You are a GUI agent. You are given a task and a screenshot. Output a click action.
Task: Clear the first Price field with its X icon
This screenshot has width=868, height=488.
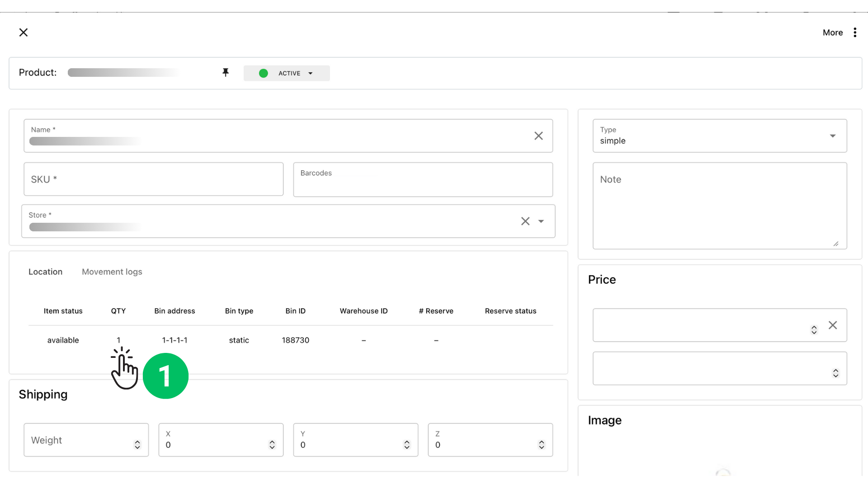coord(833,325)
